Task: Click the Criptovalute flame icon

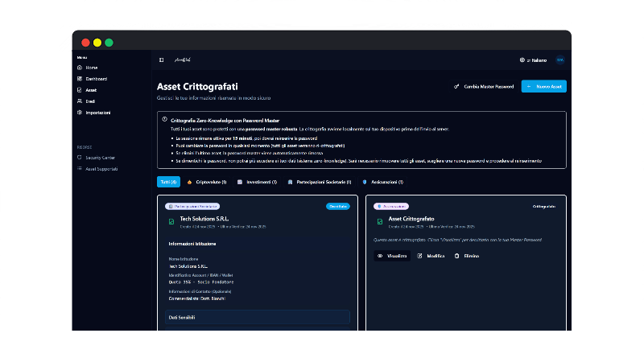Action: [189, 182]
